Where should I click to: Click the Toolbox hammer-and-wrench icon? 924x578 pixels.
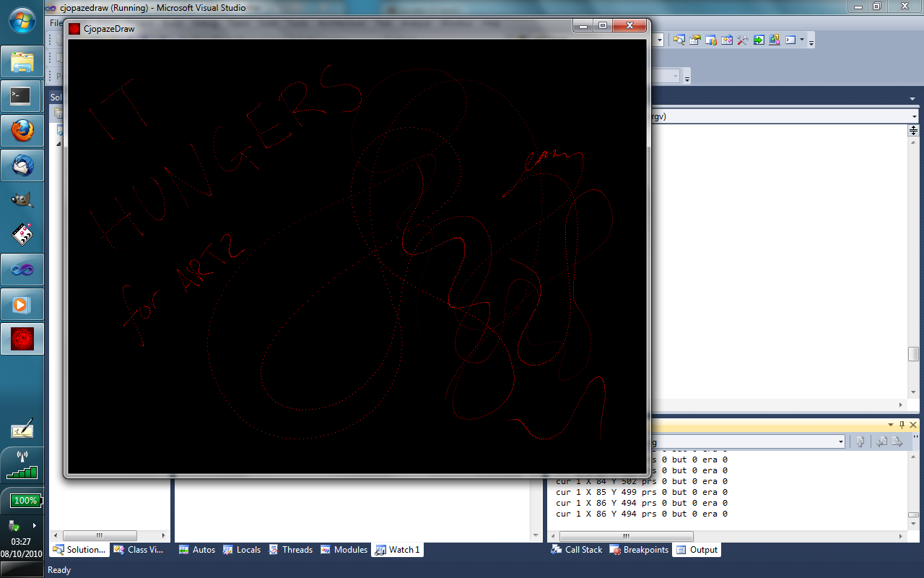[x=743, y=40]
